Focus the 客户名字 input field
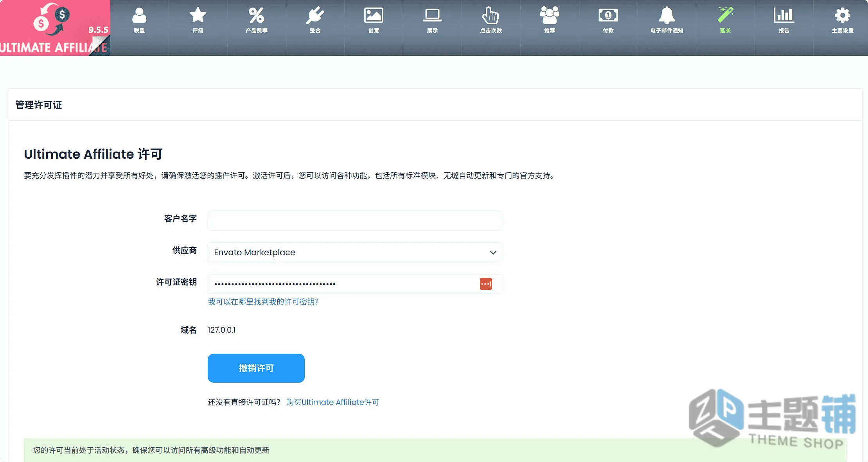The width and height of the screenshot is (868, 462). [x=354, y=220]
